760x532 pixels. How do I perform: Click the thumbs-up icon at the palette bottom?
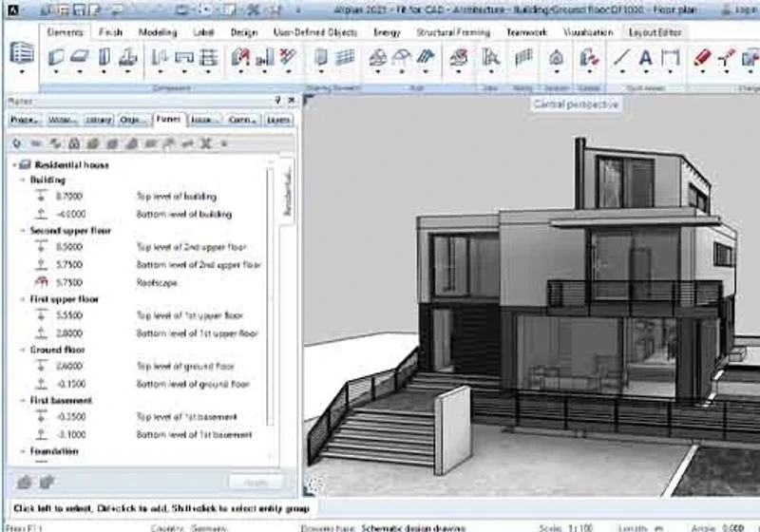(x=25, y=482)
